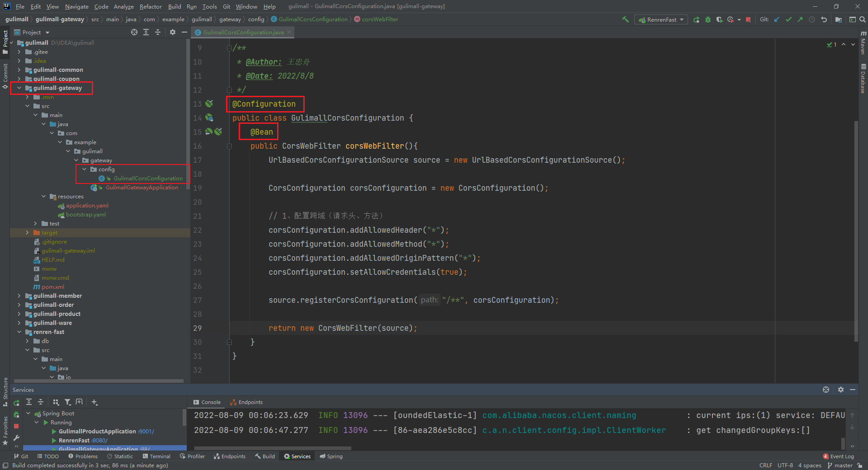The width and height of the screenshot is (868, 470).
Task: Rerun RenrenFast from the main toolbar
Action: tap(696, 19)
